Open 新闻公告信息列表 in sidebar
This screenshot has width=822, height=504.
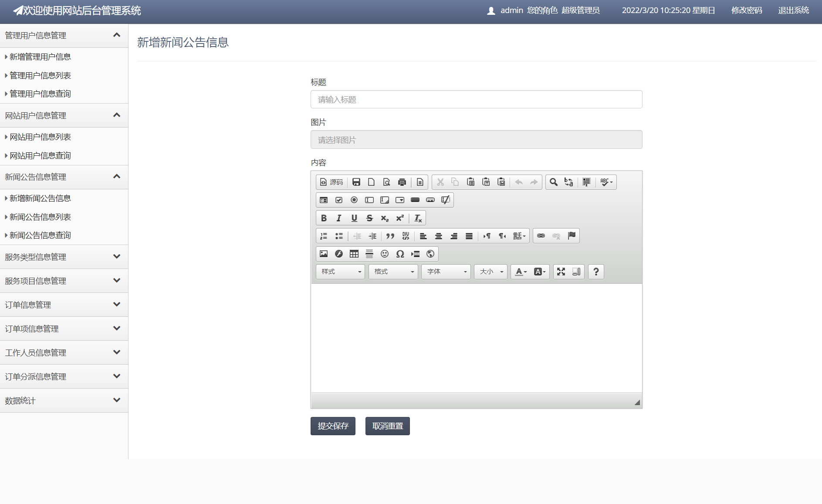(40, 217)
